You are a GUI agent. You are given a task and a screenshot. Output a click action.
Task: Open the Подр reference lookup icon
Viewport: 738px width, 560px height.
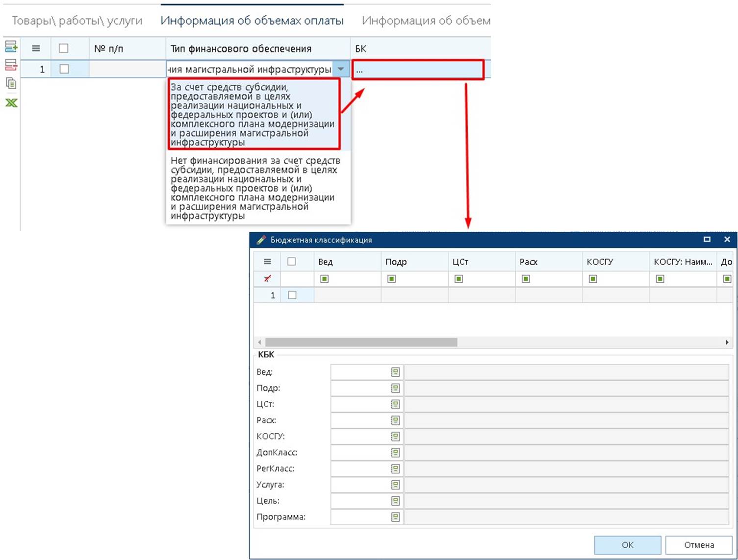click(x=395, y=388)
